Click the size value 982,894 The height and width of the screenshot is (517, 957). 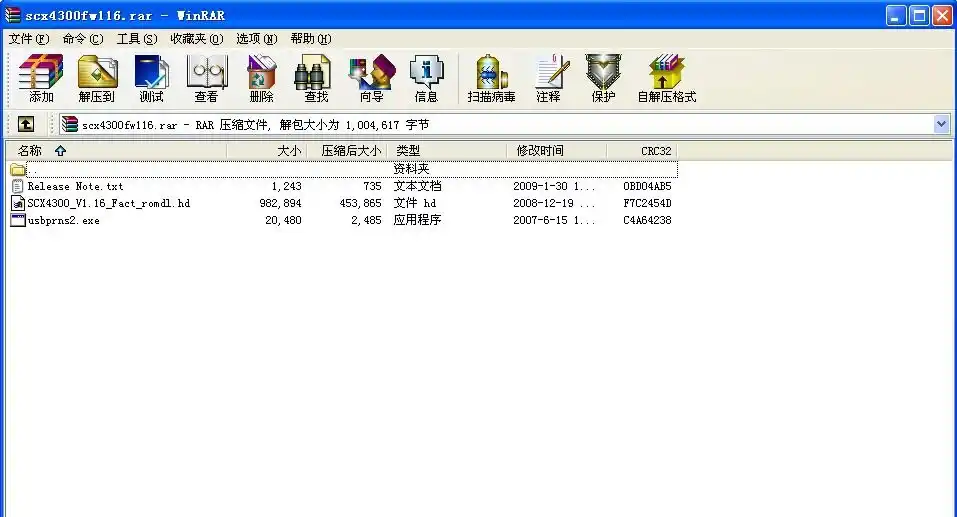point(280,203)
